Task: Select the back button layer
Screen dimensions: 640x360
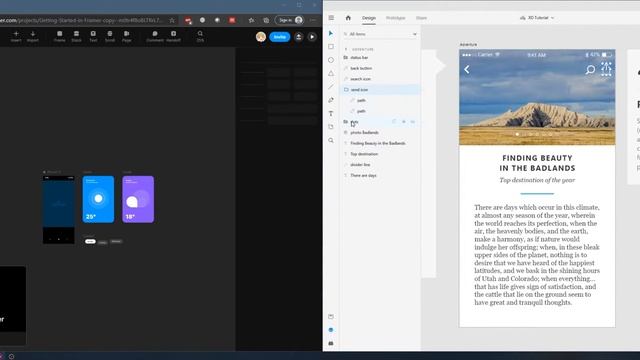Action: pos(380,68)
